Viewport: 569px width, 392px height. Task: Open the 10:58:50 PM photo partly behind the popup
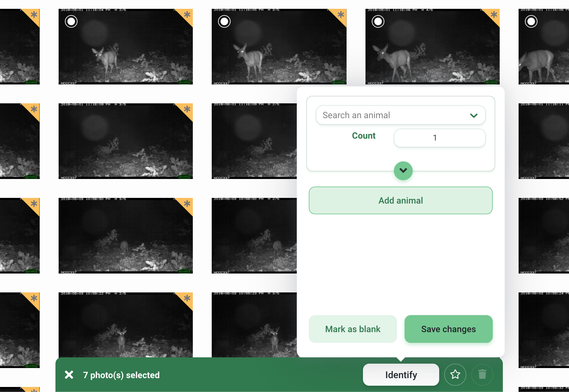tap(254, 236)
